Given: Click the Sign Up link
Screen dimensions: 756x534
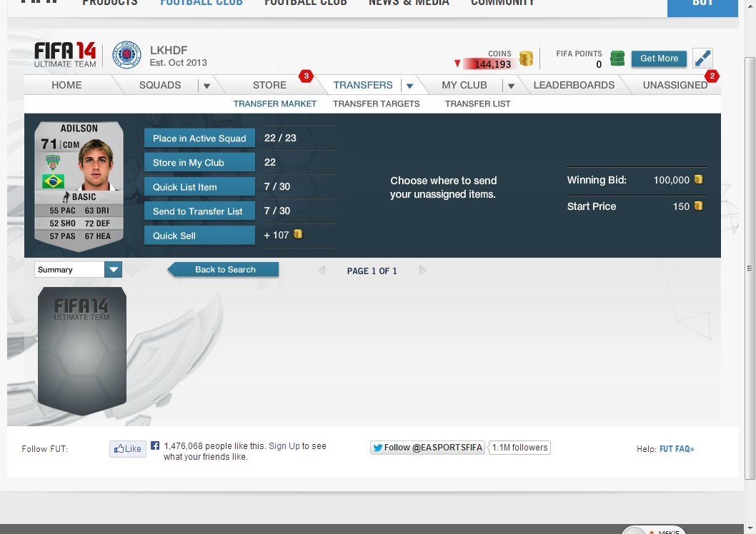Looking at the screenshot, I should pos(284,446).
